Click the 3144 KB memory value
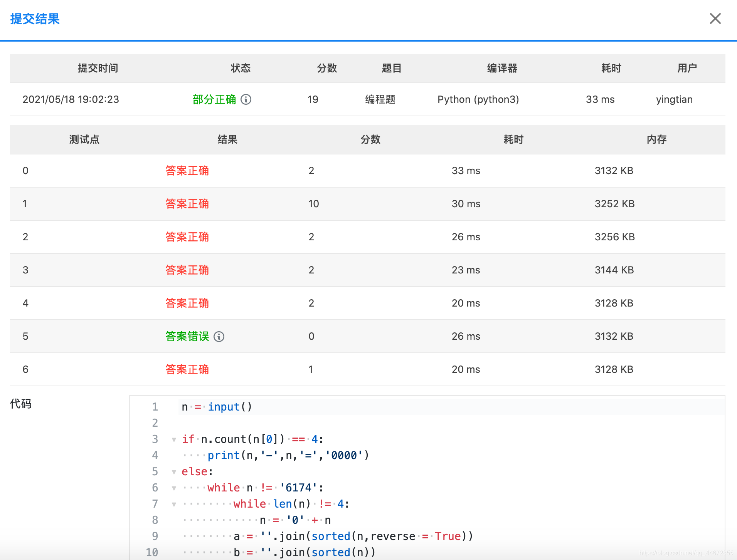The height and width of the screenshot is (560, 737). pos(614,270)
